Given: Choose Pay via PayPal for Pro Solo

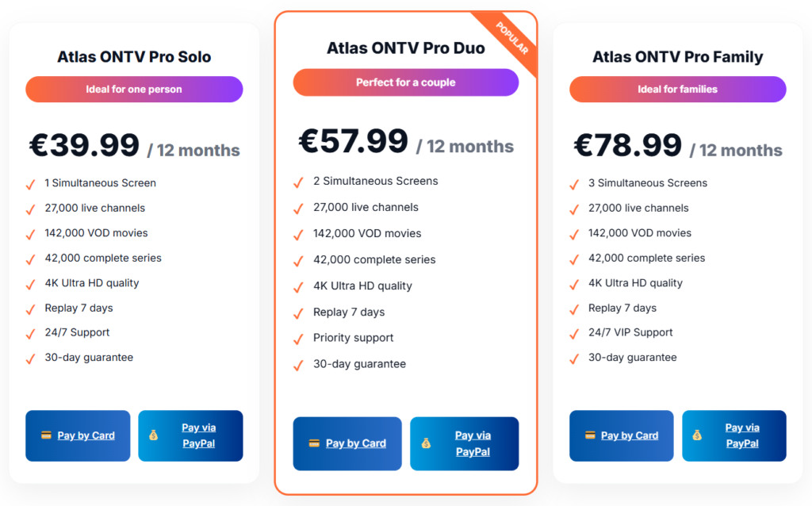Looking at the screenshot, I should [x=198, y=435].
